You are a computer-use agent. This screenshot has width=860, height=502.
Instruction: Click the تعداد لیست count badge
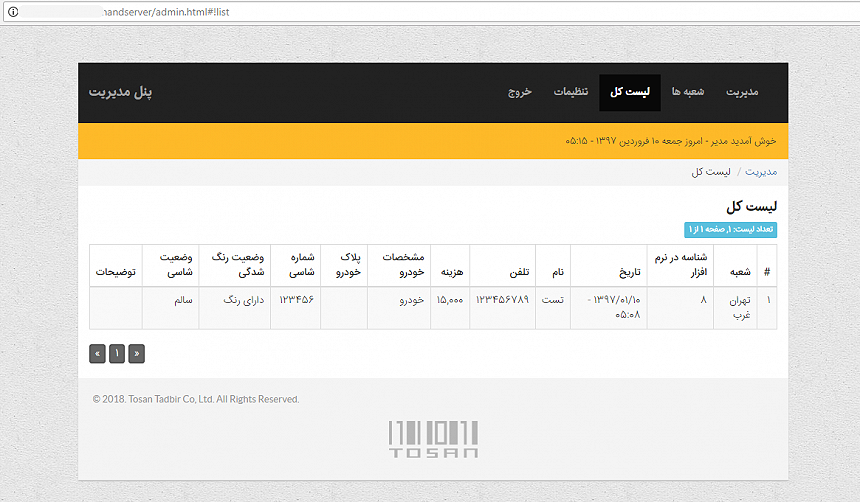731,229
